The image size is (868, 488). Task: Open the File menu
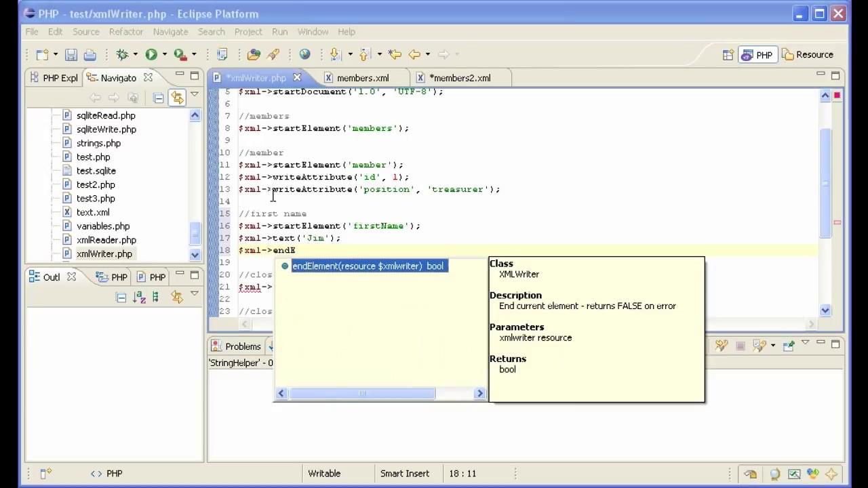point(32,32)
